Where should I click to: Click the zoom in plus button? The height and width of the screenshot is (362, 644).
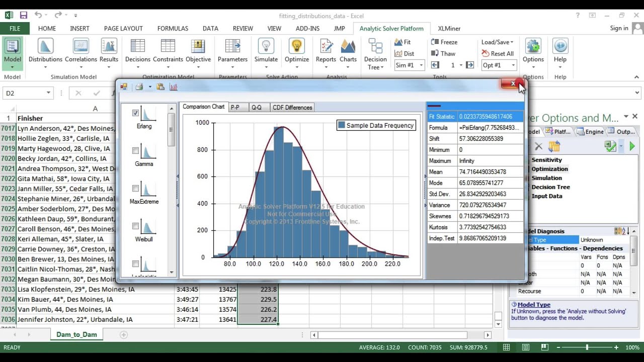pyautogui.click(x=616, y=347)
